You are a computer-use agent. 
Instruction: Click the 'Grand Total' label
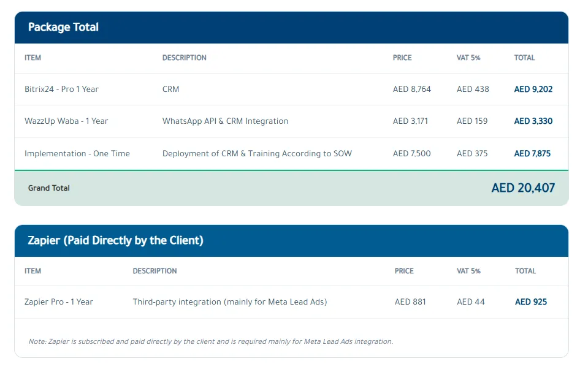pos(49,188)
